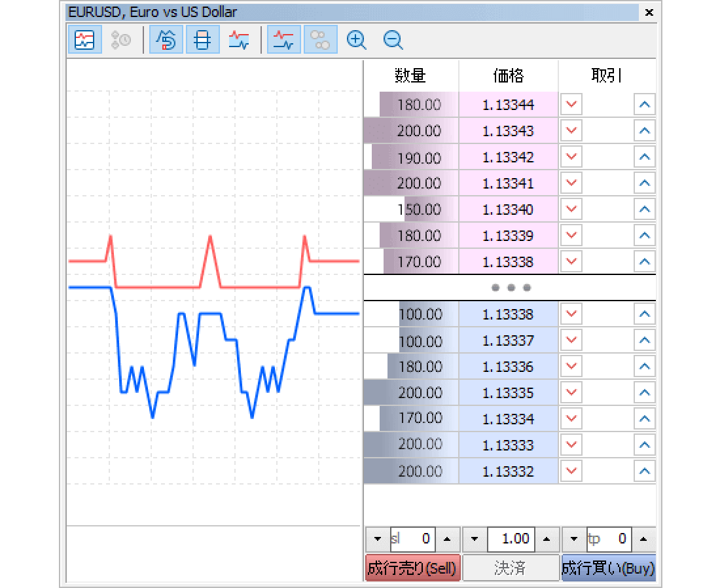This screenshot has height=588, width=720.
Task: Select the 150.00 volume cell
Action: (411, 210)
